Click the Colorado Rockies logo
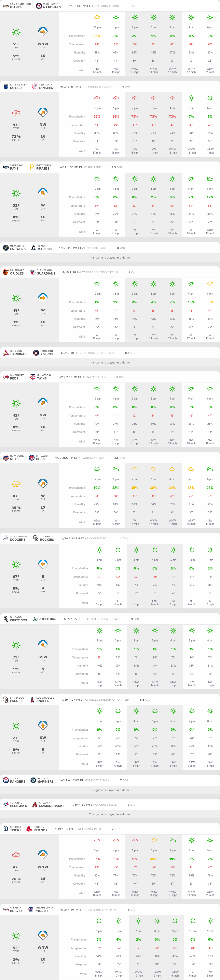 36,538
